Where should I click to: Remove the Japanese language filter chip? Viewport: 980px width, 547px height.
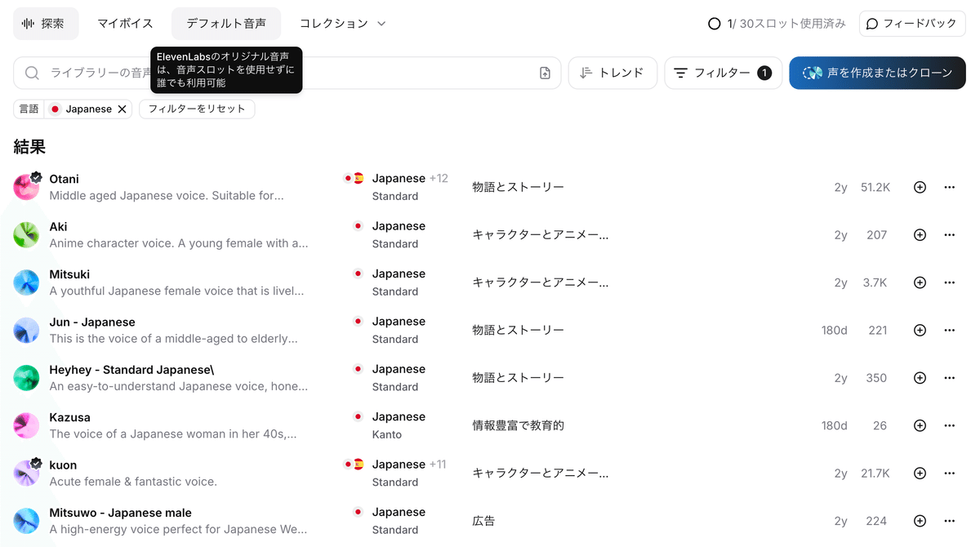point(122,109)
